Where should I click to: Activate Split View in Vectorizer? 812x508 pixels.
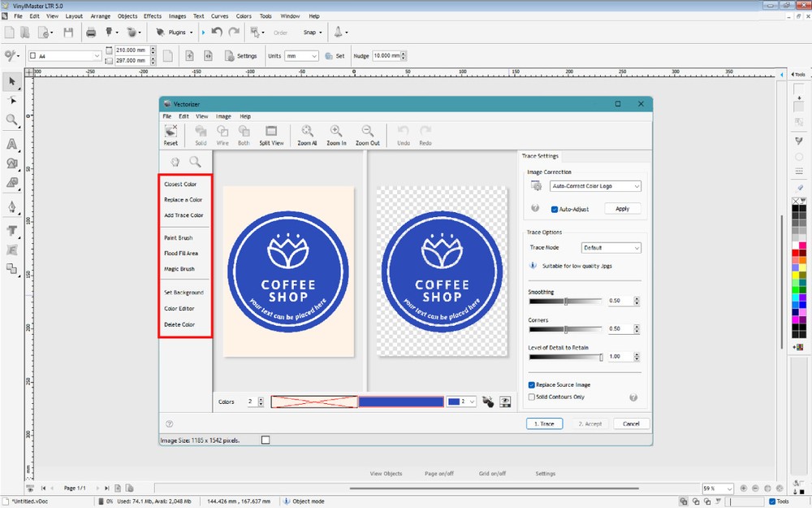pyautogui.click(x=270, y=135)
